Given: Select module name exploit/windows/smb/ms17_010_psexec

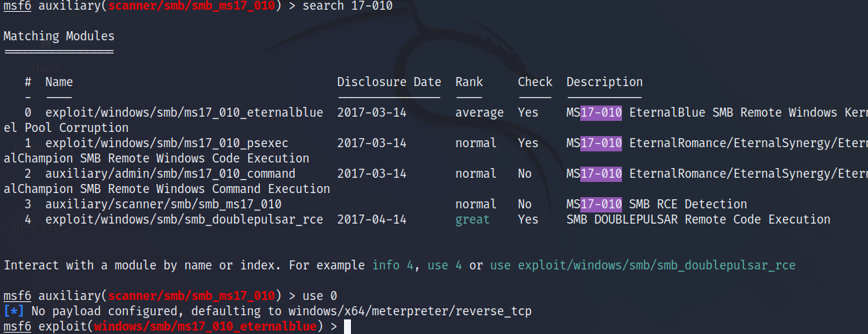Looking at the screenshot, I should (167, 143).
